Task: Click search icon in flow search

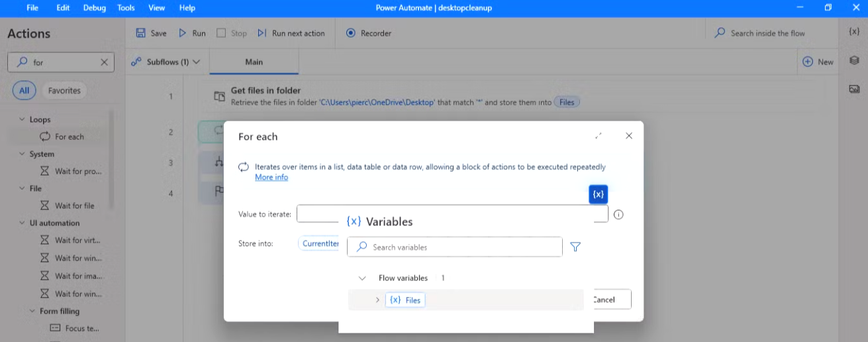Action: (x=720, y=33)
